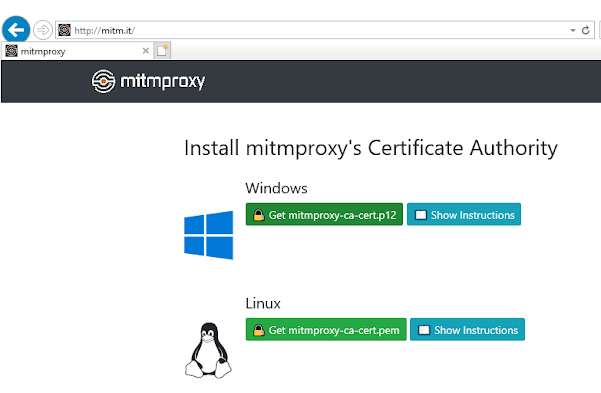Image resolution: width=601 pixels, height=393 pixels.
Task: Download mitmproxy-ca-cert.p12 for Windows
Action: pyautogui.click(x=324, y=215)
